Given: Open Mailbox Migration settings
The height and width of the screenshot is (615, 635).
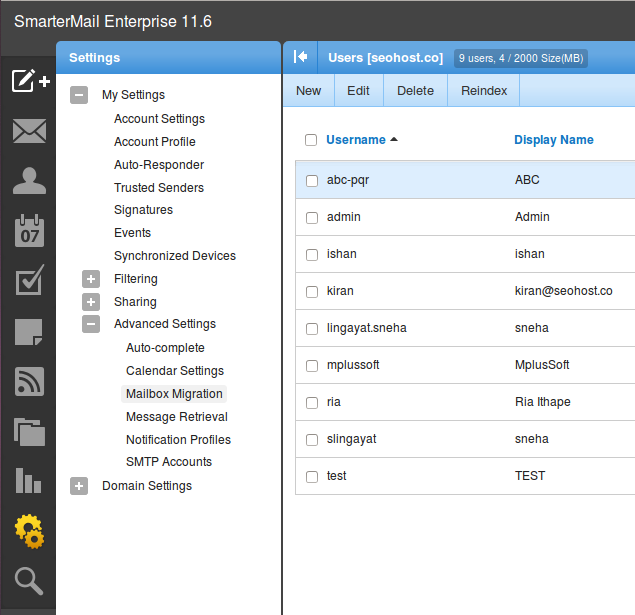Looking at the screenshot, I should (x=174, y=394).
